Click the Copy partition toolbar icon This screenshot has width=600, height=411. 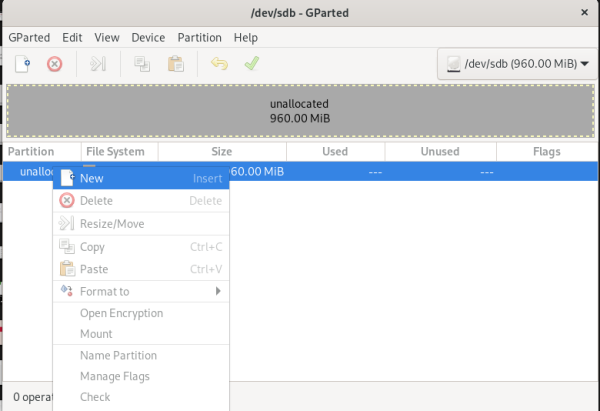pos(141,64)
